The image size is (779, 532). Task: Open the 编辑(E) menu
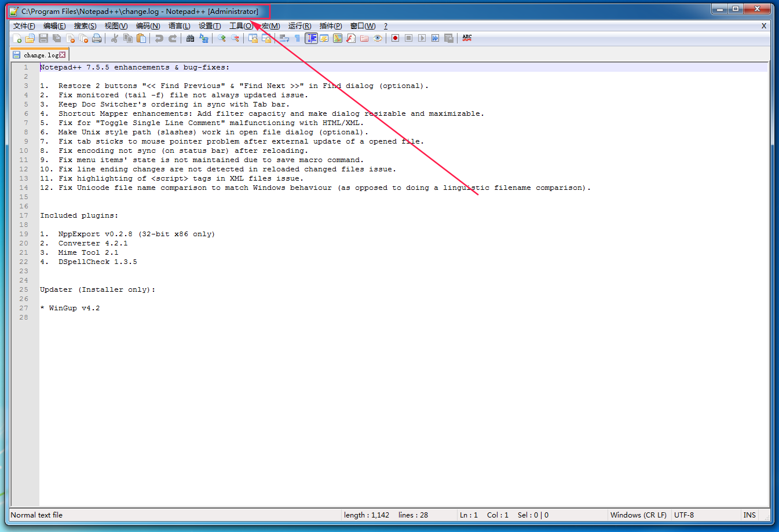pos(54,26)
